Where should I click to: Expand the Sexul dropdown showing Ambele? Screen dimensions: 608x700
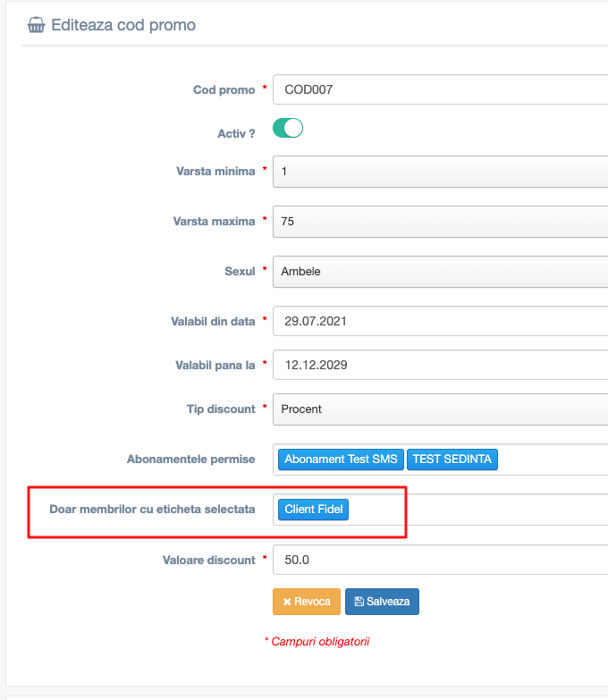click(440, 272)
